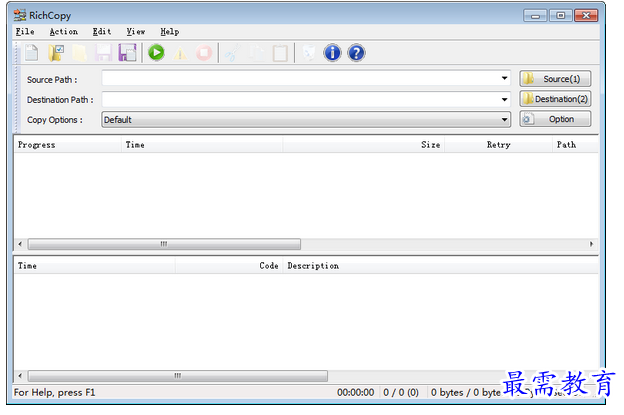The image size is (624, 415).
Task: Click the New document toolbar icon
Action: coord(31,53)
